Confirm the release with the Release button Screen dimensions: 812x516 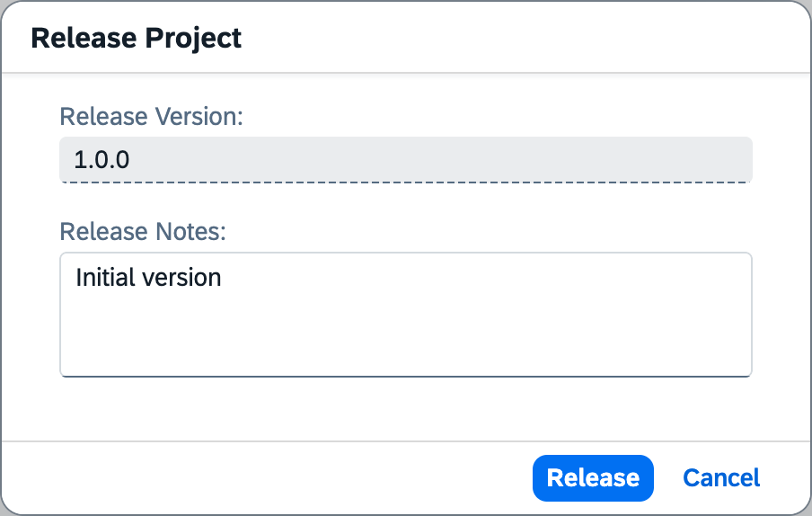pyautogui.click(x=592, y=477)
